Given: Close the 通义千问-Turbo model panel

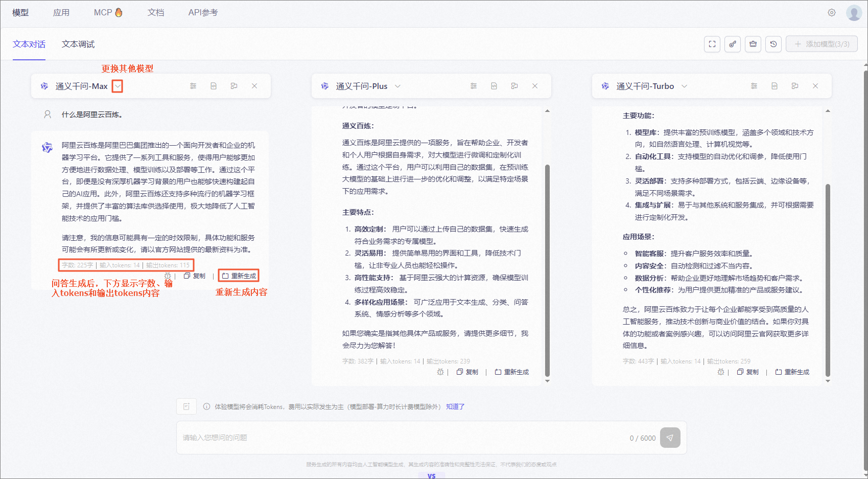Looking at the screenshot, I should click(x=815, y=86).
